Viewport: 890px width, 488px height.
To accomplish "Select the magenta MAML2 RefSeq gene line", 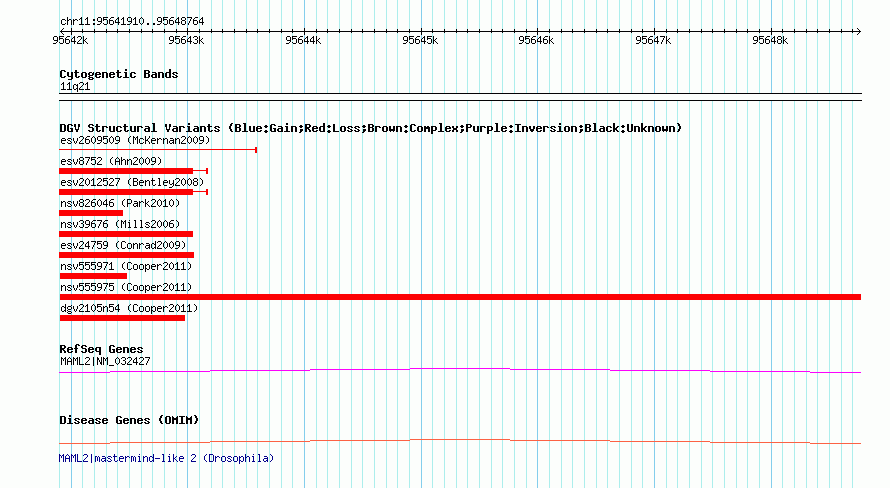I will (x=460, y=371).
